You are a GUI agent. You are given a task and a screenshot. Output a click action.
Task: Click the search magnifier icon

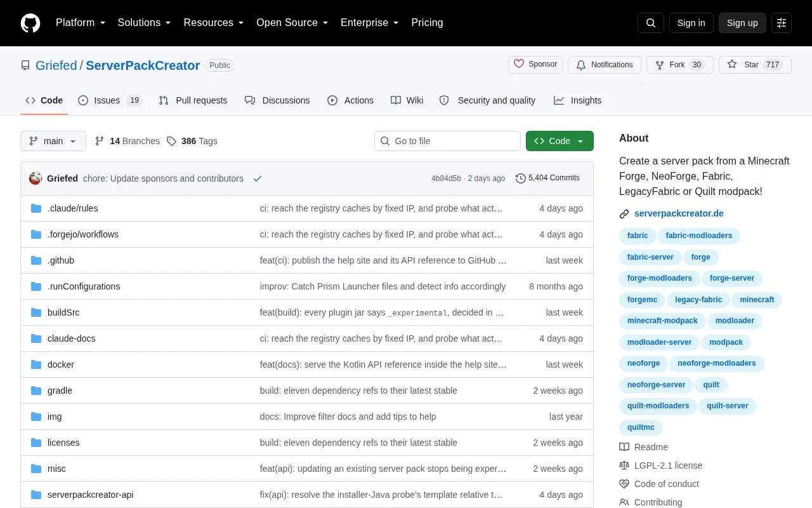651,23
